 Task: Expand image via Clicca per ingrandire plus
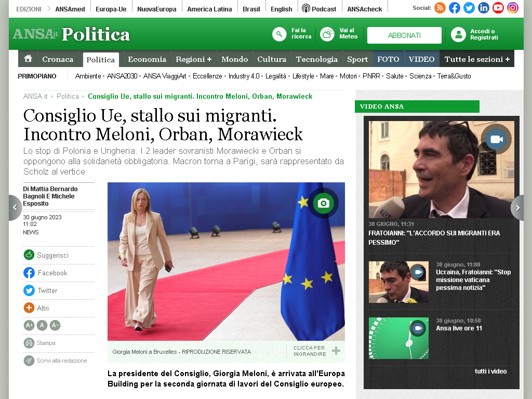click(336, 351)
